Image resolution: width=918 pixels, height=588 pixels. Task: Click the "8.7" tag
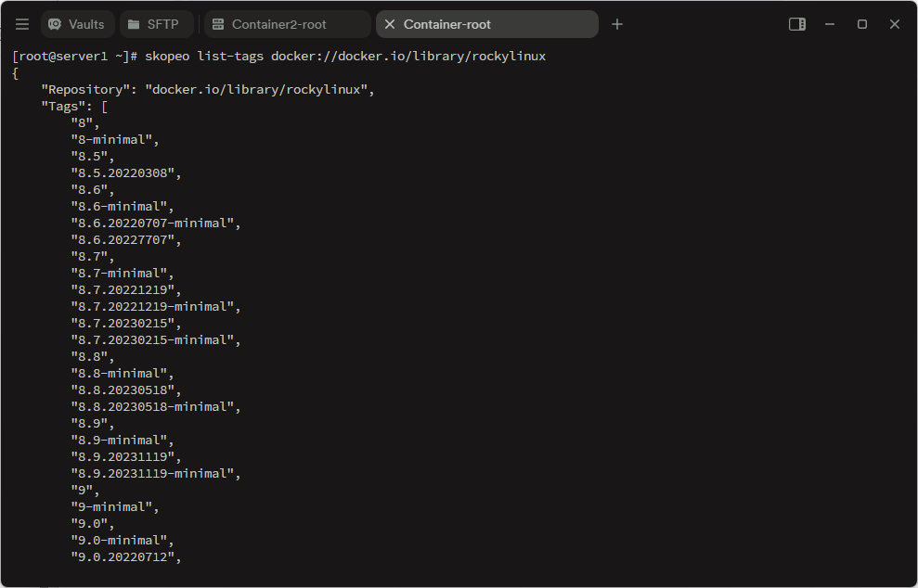point(93,256)
